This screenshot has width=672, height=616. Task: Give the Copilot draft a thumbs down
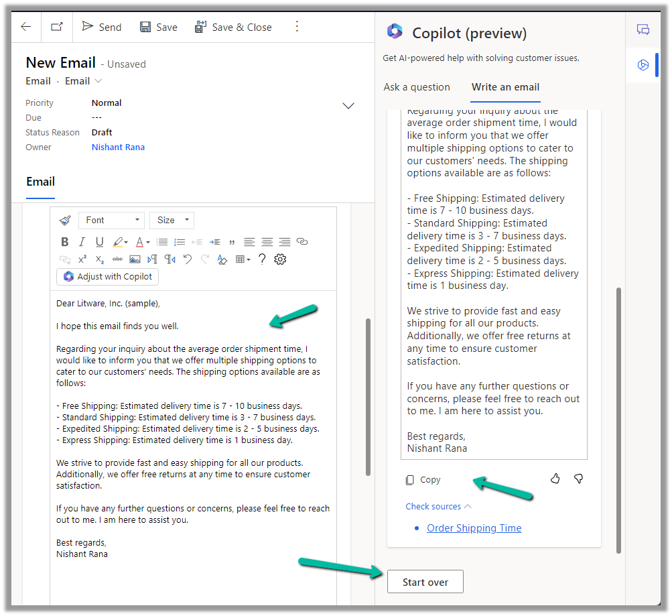(578, 479)
